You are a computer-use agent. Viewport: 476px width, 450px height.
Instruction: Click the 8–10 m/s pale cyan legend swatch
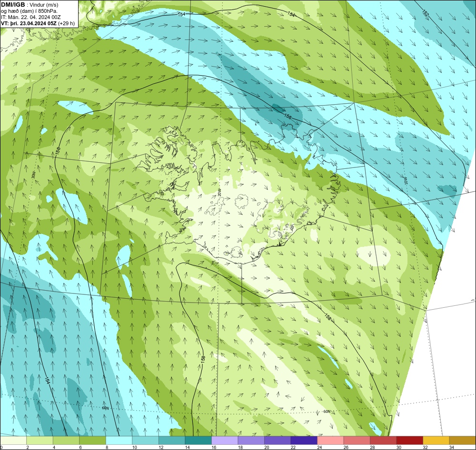119,440
